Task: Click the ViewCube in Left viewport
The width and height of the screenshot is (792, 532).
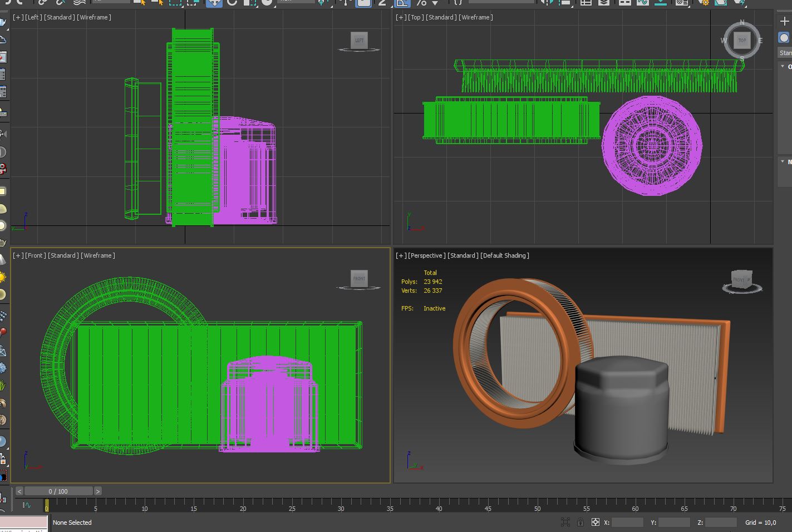Action: point(359,40)
